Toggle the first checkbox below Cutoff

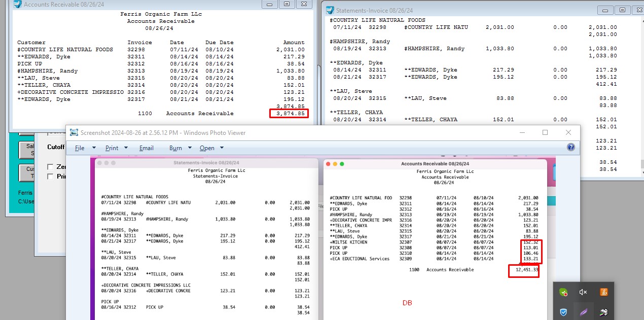point(50,167)
